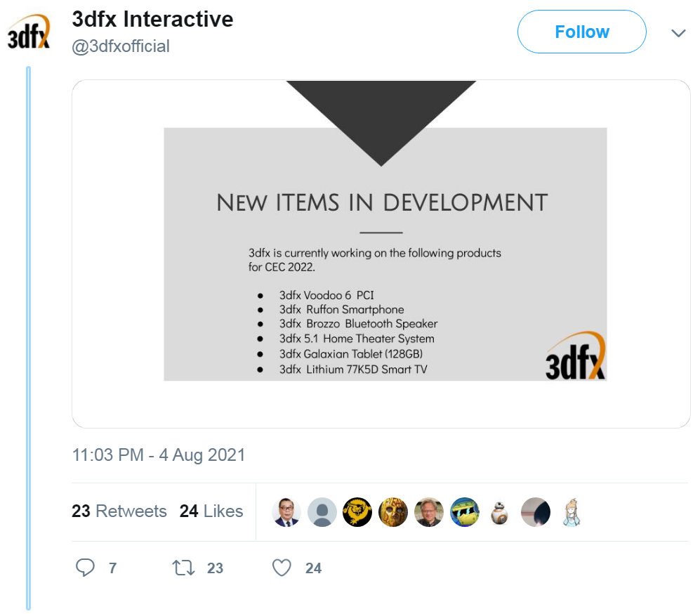This screenshot has width=700, height=614.
Task: Open the anime girl drawing avatar
Action: [572, 512]
